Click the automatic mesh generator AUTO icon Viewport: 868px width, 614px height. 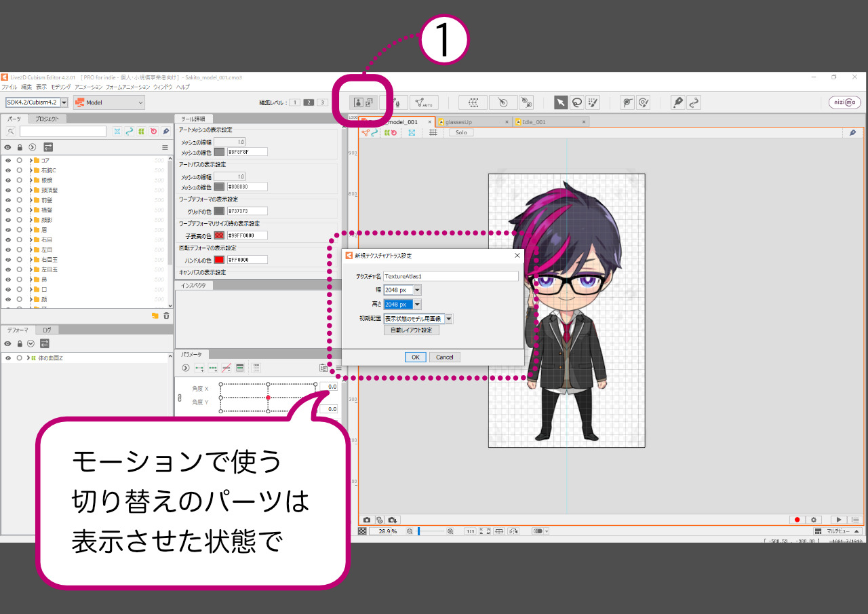pos(424,102)
